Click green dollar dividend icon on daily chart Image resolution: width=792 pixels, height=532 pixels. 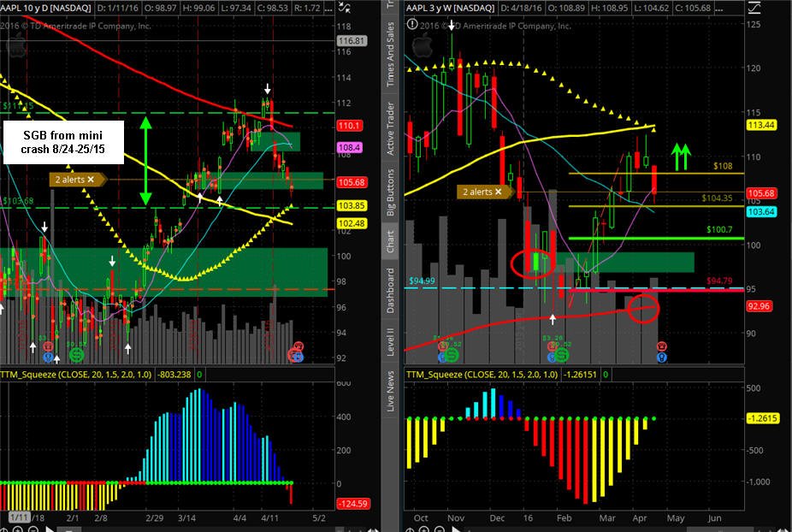tap(77, 355)
